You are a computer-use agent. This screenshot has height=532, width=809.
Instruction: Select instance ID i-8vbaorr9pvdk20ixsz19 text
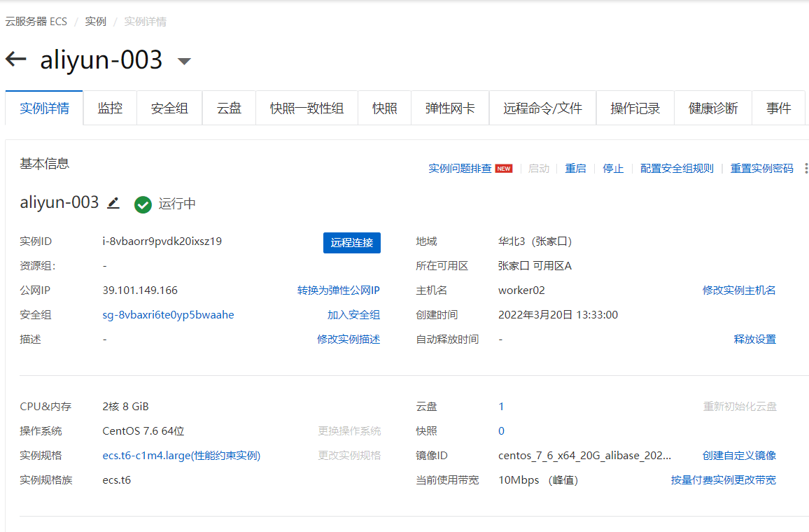[x=162, y=241]
